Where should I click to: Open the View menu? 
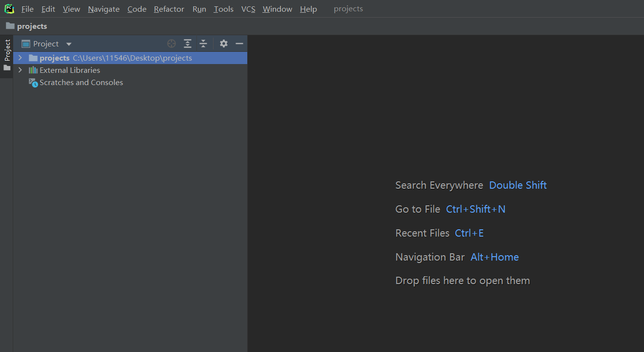click(x=71, y=9)
